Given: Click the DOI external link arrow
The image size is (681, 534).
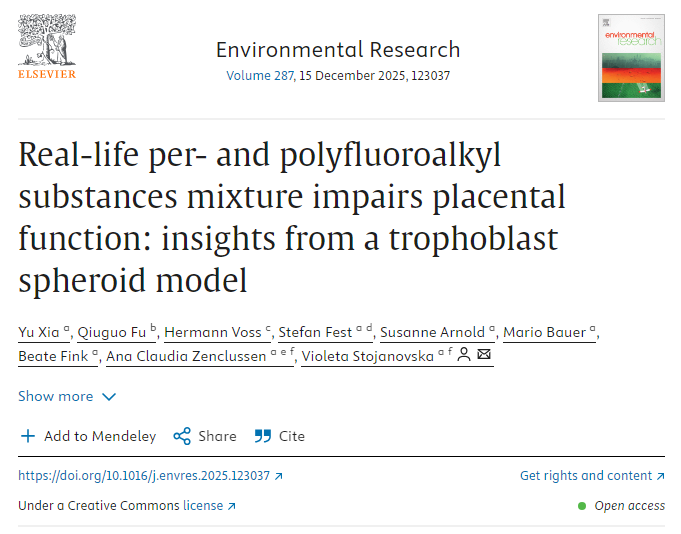Looking at the screenshot, I should (279, 476).
